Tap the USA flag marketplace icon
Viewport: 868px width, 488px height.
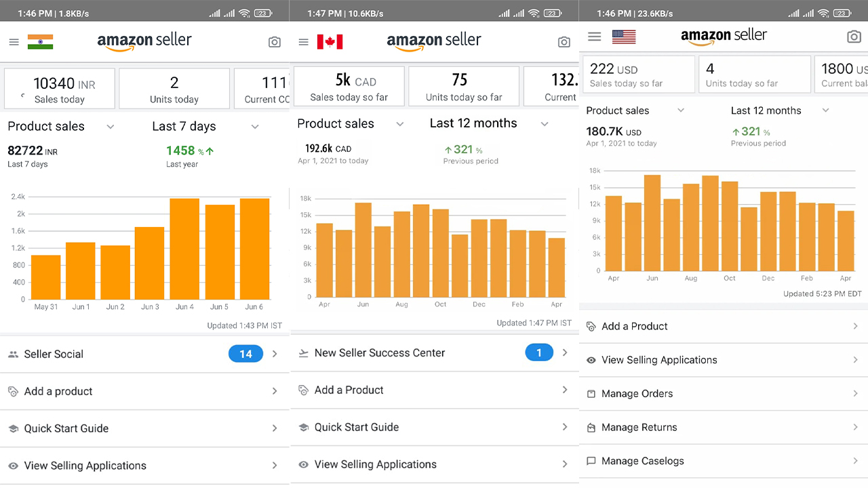tap(624, 37)
